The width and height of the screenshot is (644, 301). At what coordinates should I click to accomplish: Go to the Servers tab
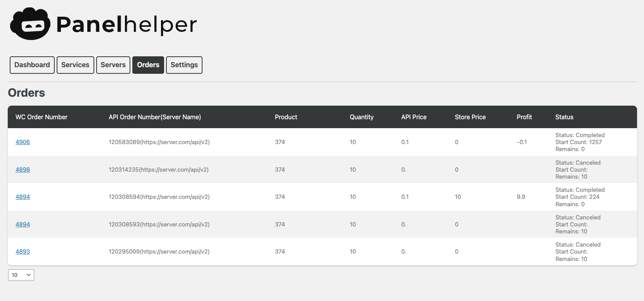tap(113, 65)
